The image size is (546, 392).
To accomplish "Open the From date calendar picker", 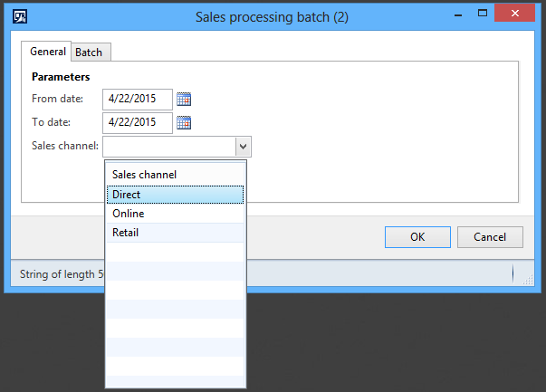I will (184, 99).
